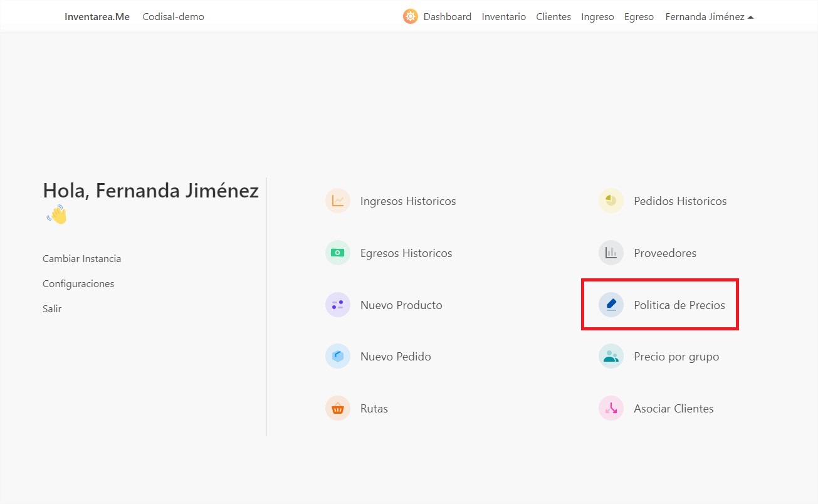Open Nuevo Pedido with its cube icon
This screenshot has height=504, width=818.
[x=338, y=356]
